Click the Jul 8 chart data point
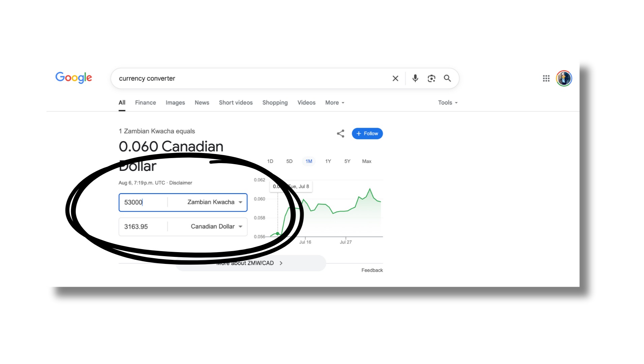The width and height of the screenshot is (644, 364). click(x=278, y=234)
